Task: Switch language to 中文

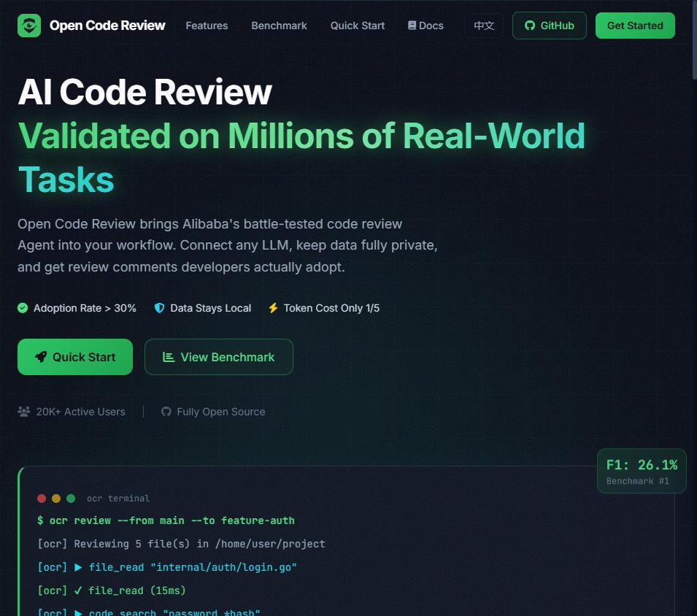Action: (x=484, y=26)
